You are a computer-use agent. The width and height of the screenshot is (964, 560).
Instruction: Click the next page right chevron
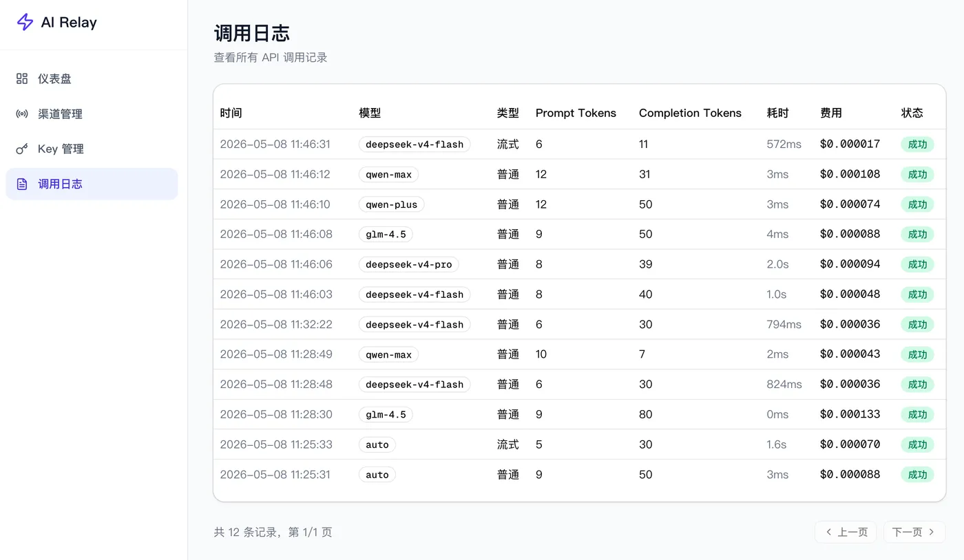click(932, 532)
